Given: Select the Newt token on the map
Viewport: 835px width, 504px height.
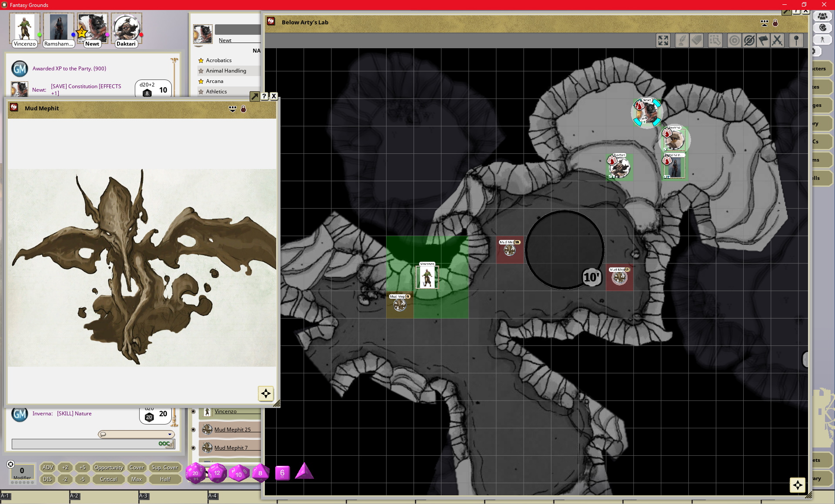Looking at the screenshot, I should [x=647, y=113].
